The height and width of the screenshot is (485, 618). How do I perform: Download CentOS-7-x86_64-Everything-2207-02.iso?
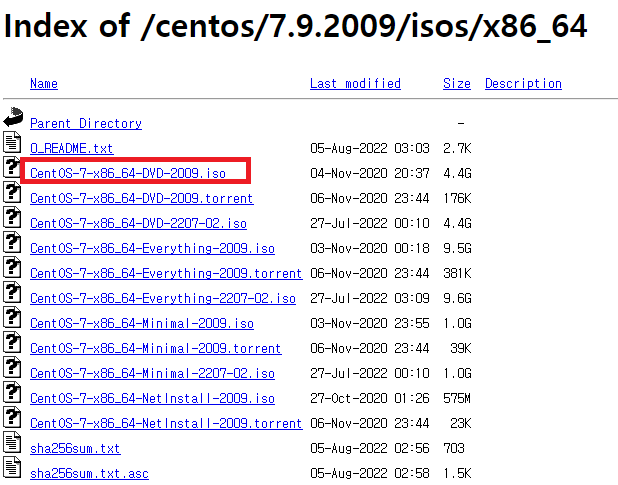(x=163, y=298)
